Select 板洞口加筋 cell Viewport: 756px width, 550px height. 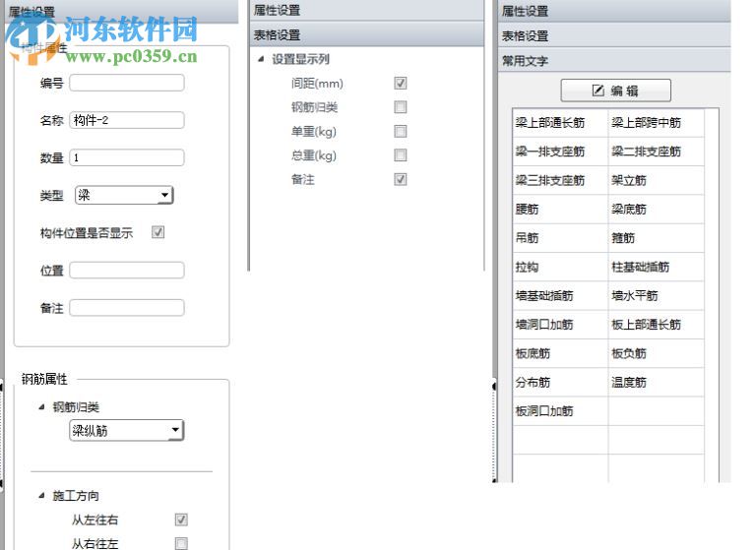tap(560, 411)
